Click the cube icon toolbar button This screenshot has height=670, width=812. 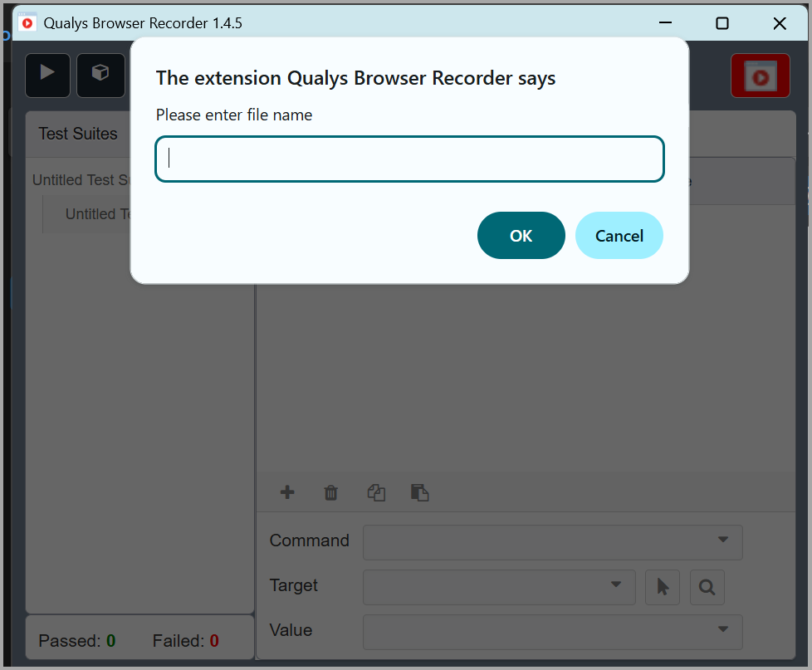pos(100,76)
